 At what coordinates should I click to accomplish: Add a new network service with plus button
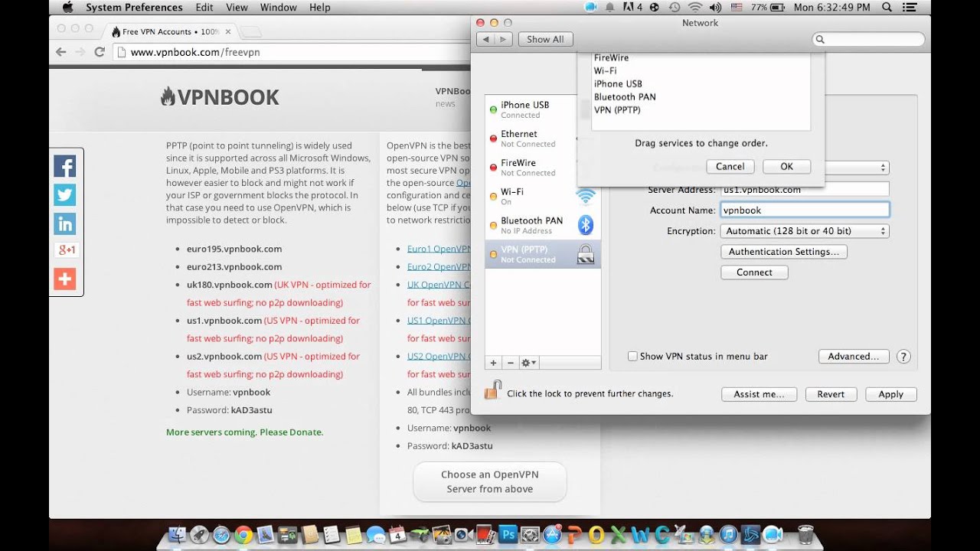(x=493, y=363)
